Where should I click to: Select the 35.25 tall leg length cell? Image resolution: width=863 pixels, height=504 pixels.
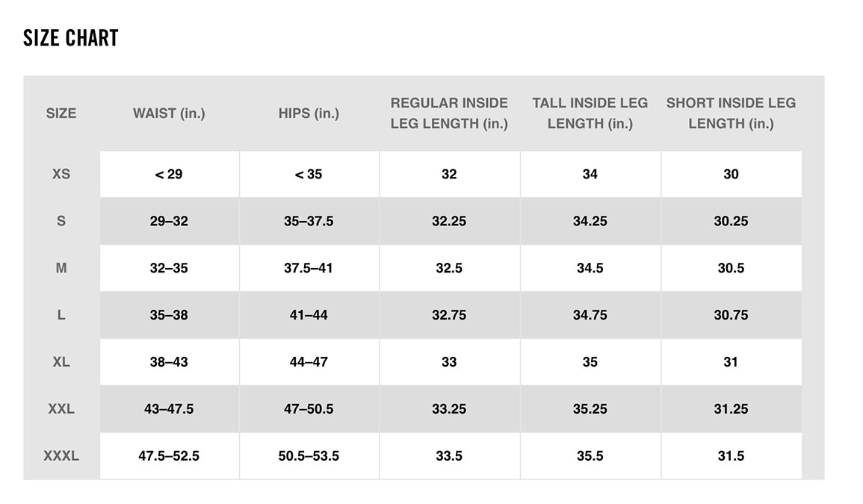[590, 409]
